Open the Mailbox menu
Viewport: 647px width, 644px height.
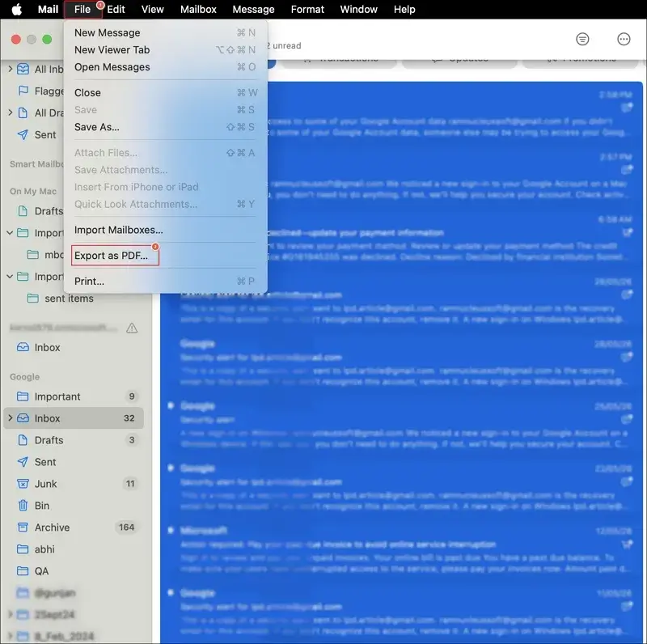198,9
